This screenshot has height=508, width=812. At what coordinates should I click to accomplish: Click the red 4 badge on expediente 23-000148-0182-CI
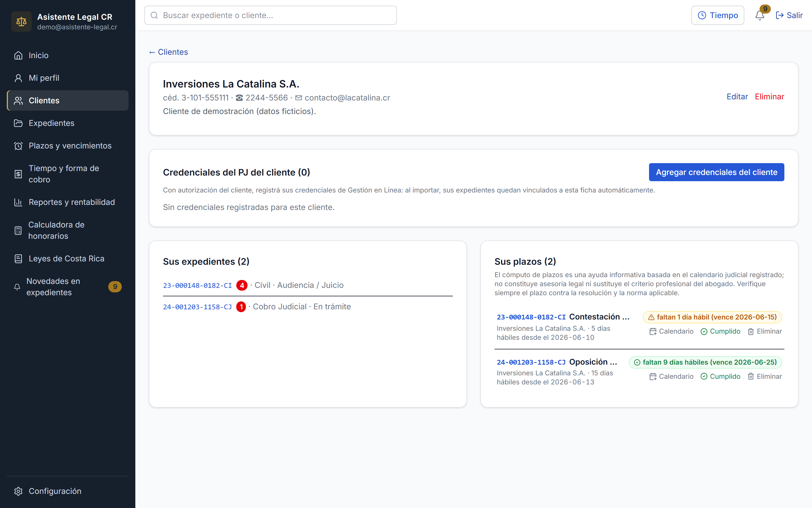[242, 285]
